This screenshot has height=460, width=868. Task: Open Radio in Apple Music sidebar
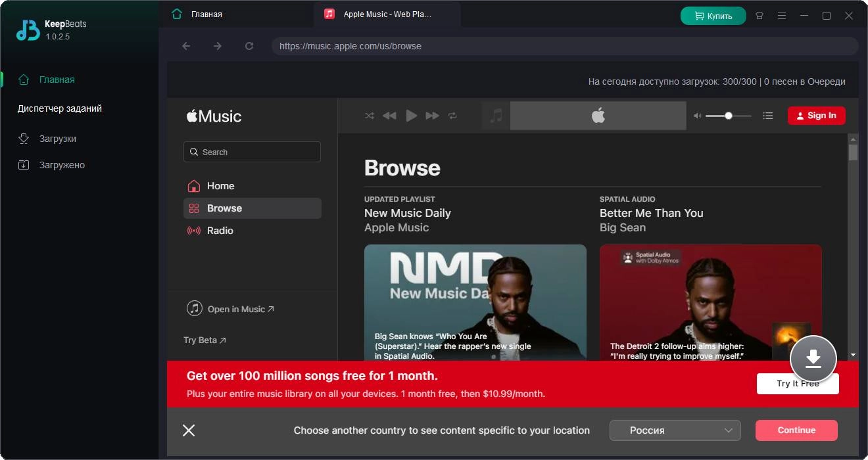[x=252, y=231]
